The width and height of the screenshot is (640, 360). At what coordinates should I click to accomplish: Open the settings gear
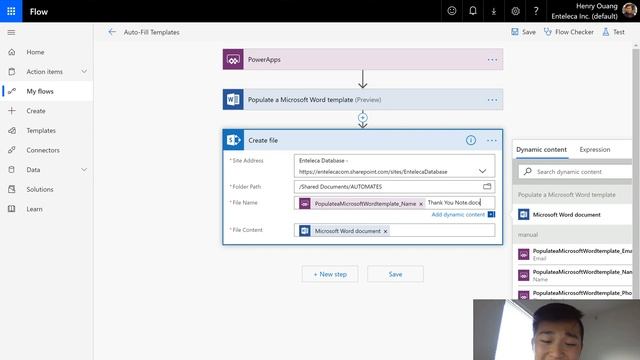pyautogui.click(x=516, y=11)
